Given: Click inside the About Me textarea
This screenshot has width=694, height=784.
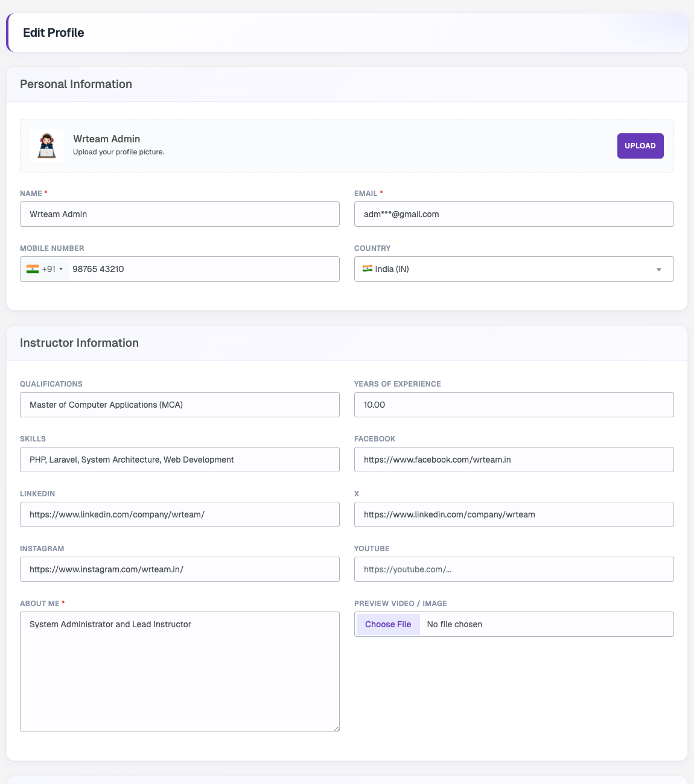Looking at the screenshot, I should pyautogui.click(x=180, y=672).
